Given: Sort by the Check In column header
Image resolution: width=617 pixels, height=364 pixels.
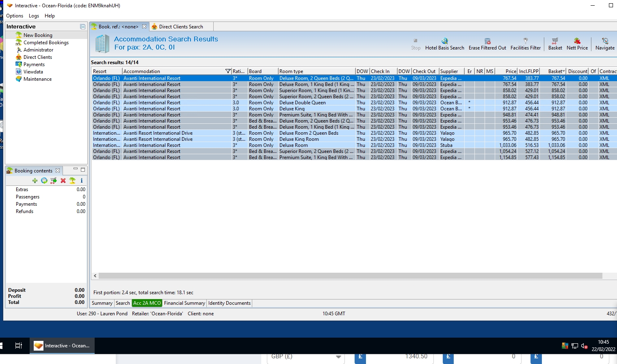Looking at the screenshot, I should tap(383, 71).
